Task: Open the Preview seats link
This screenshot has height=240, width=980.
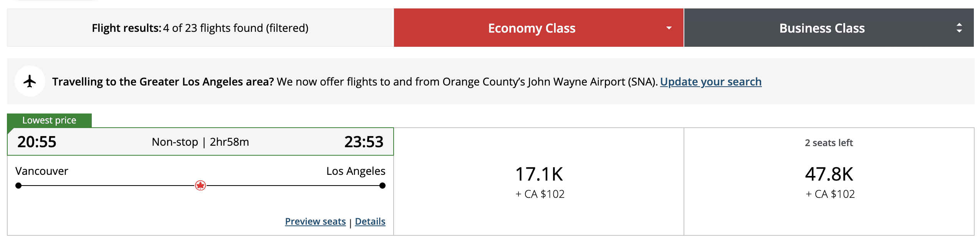Action: pos(315,222)
